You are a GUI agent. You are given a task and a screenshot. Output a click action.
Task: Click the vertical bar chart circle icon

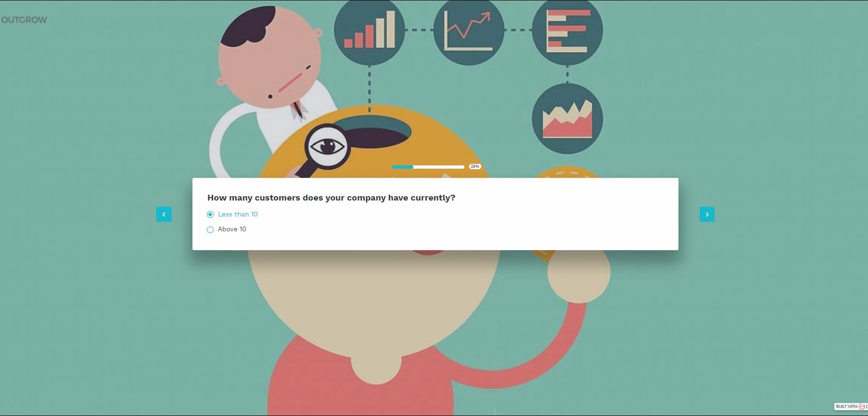point(369,30)
